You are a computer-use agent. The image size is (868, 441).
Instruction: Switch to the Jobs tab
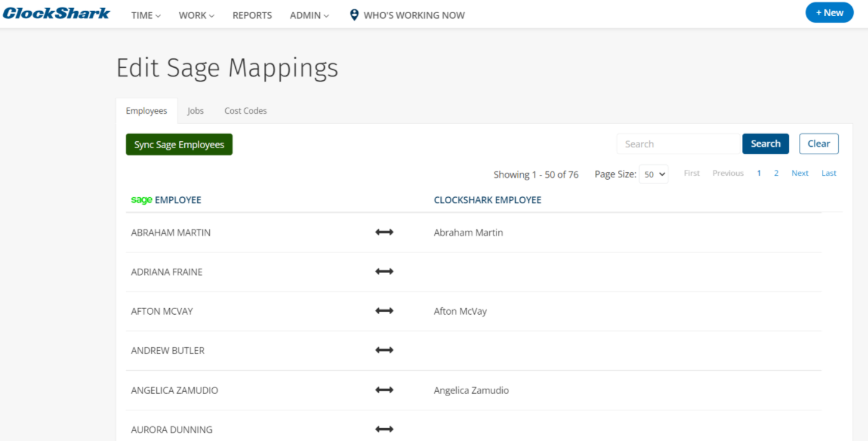(x=195, y=111)
